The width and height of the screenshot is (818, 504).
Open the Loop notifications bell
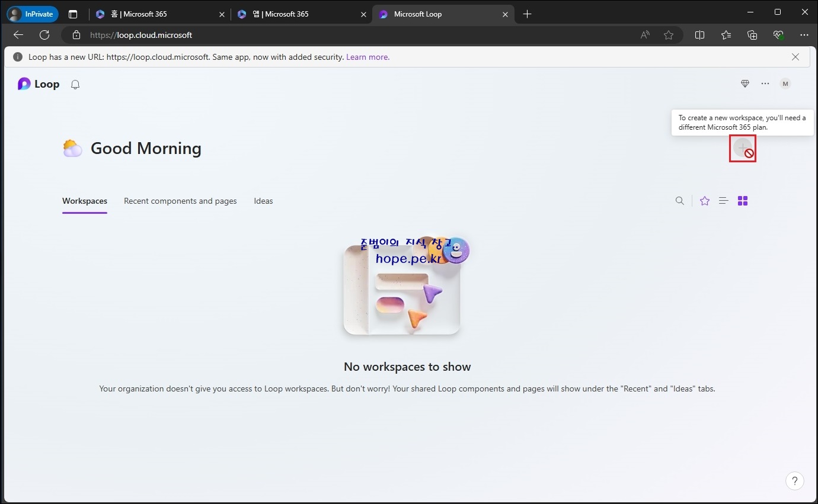pos(75,85)
